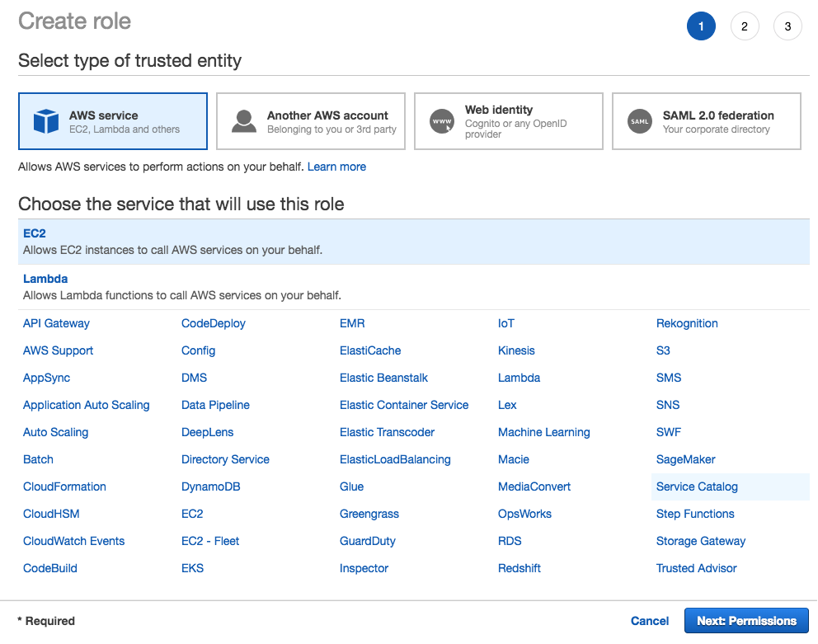Click the Another AWS account person icon

(243, 121)
